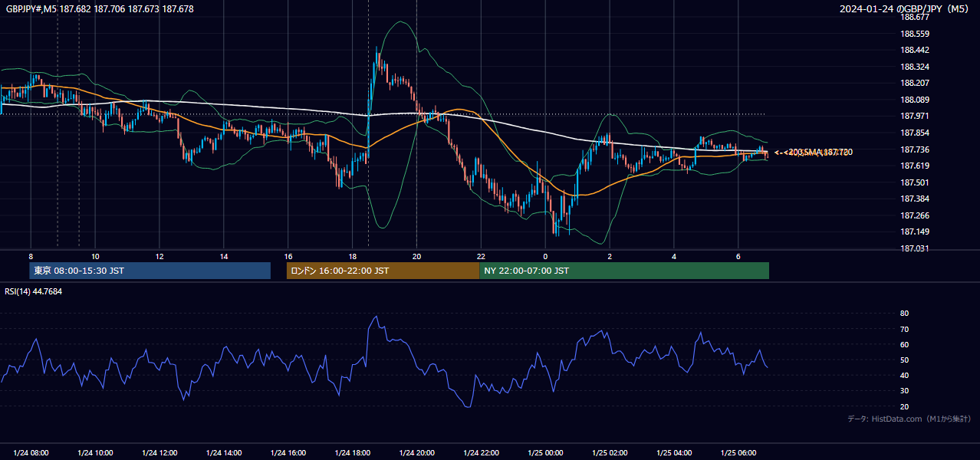The image size is (980, 460).
Task: Click the 187.854 price axis label
Action: click(914, 133)
